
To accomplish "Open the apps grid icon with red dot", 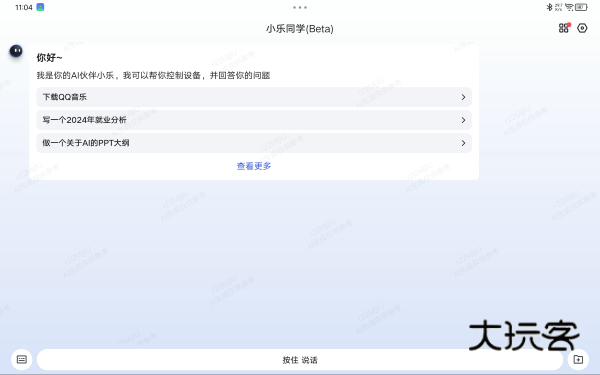I will coord(564,28).
